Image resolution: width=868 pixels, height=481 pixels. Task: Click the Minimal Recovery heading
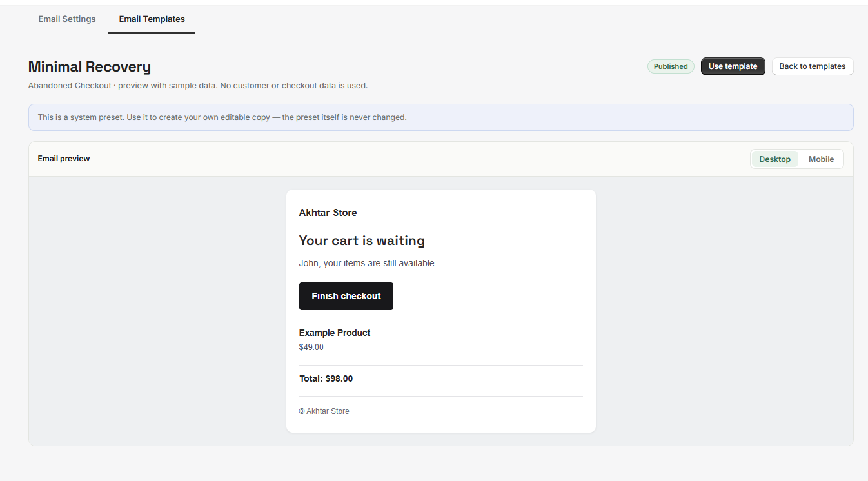tap(90, 67)
